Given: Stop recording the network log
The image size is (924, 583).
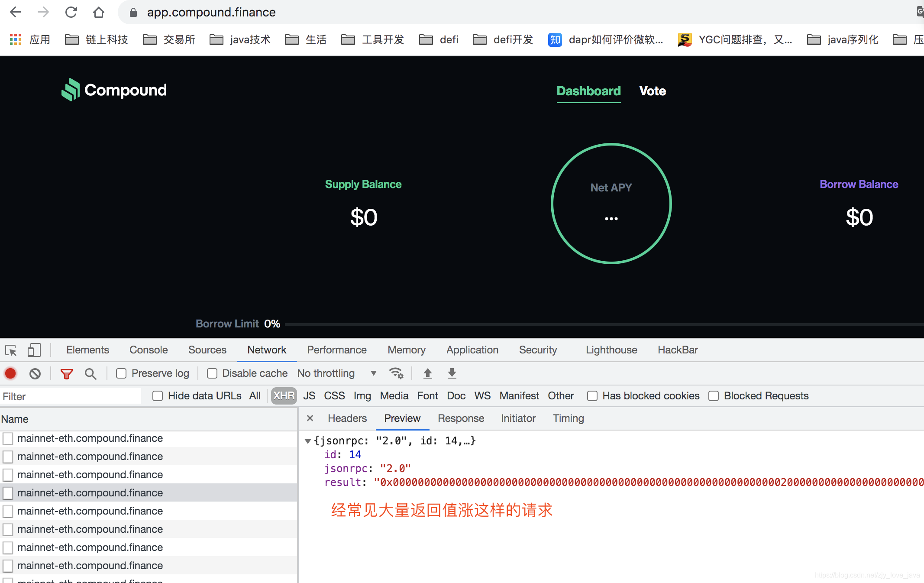Looking at the screenshot, I should coord(10,373).
